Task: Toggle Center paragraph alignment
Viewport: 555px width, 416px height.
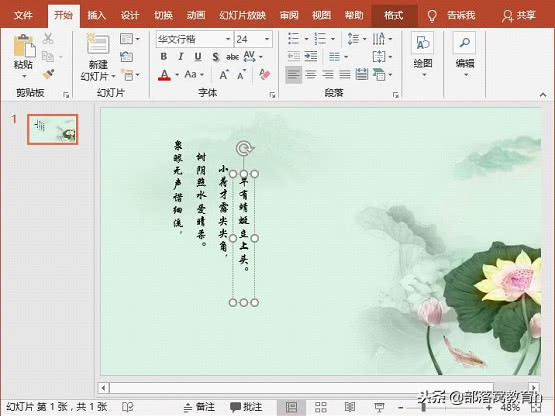Action: point(311,75)
